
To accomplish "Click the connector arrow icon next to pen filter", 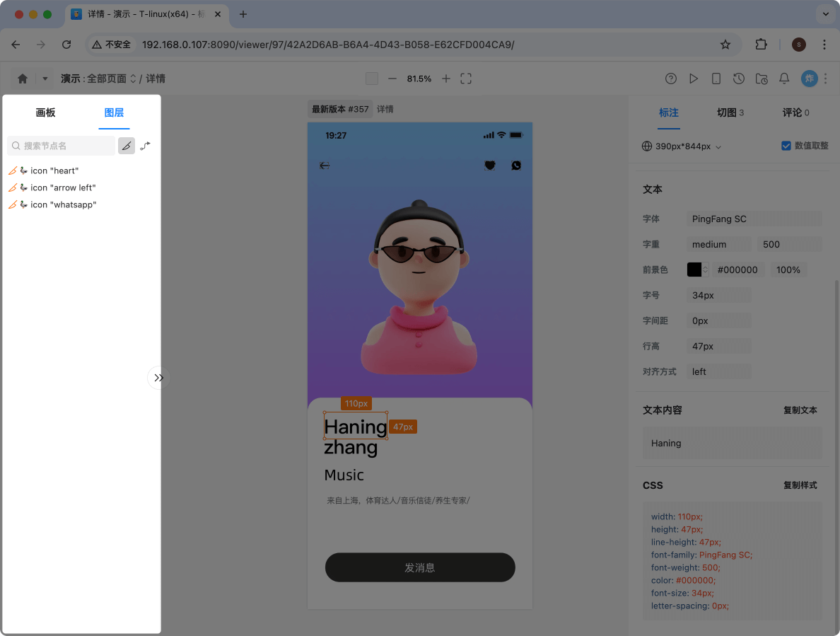I will tap(146, 146).
